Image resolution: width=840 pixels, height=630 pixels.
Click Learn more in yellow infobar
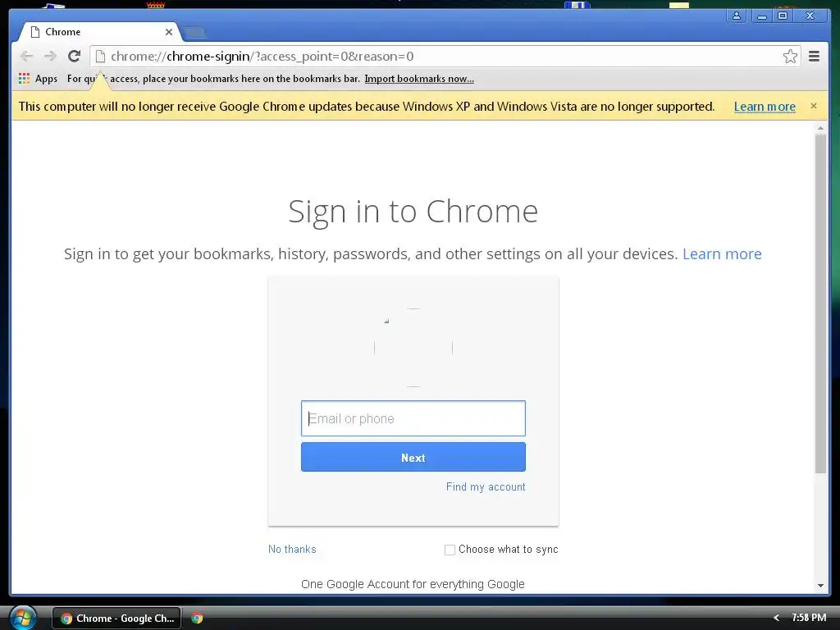click(x=765, y=107)
